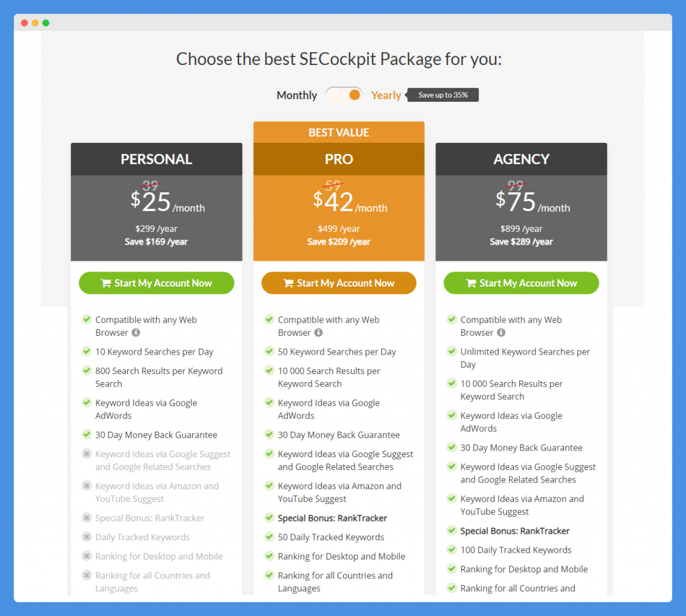The width and height of the screenshot is (686, 616).
Task: Start Pro plan account now
Action: click(338, 283)
